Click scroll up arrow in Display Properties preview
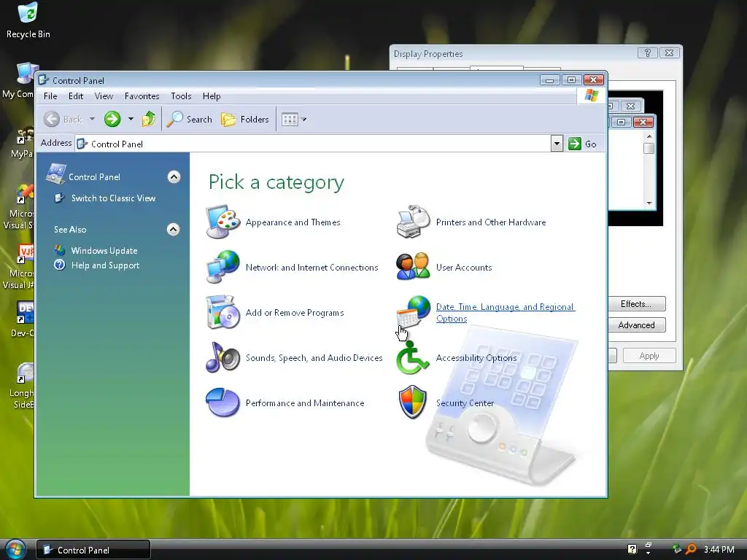 tap(649, 136)
